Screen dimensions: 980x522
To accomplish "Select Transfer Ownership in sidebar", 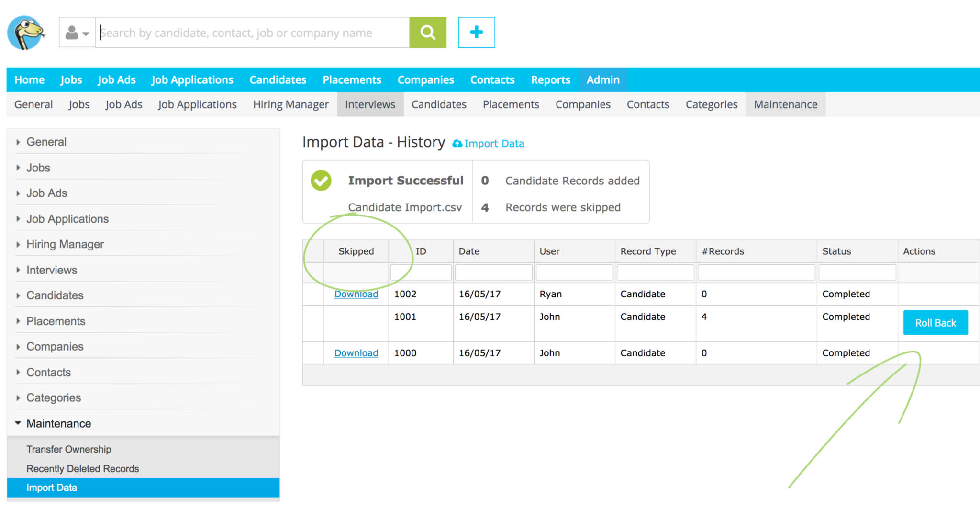I will (x=68, y=449).
